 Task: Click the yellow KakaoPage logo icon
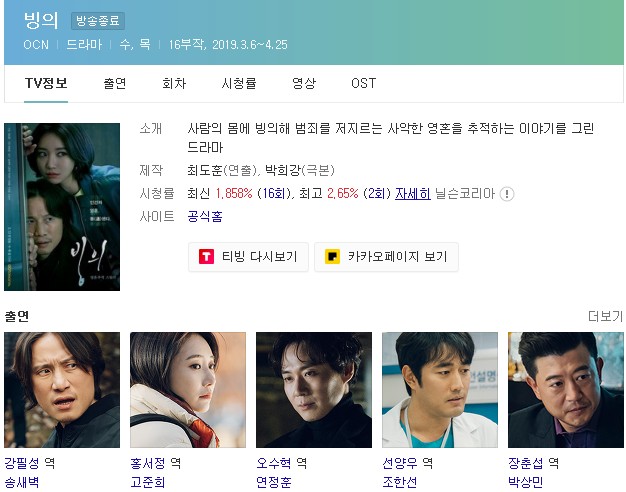(x=332, y=256)
